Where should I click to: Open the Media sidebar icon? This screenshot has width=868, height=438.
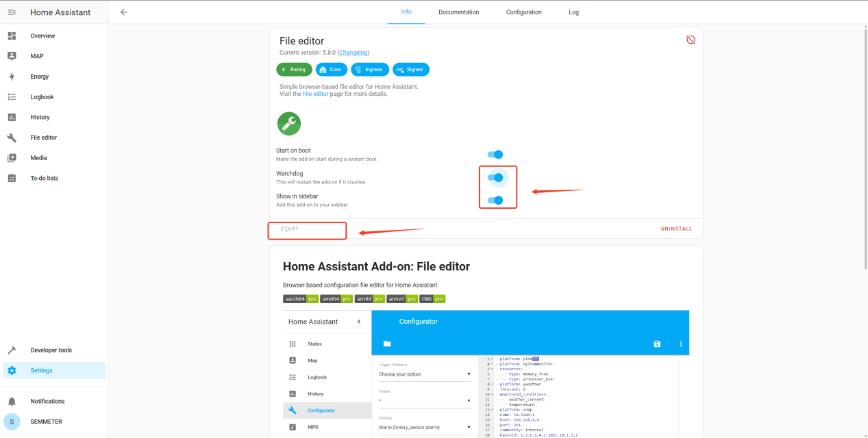coord(12,158)
